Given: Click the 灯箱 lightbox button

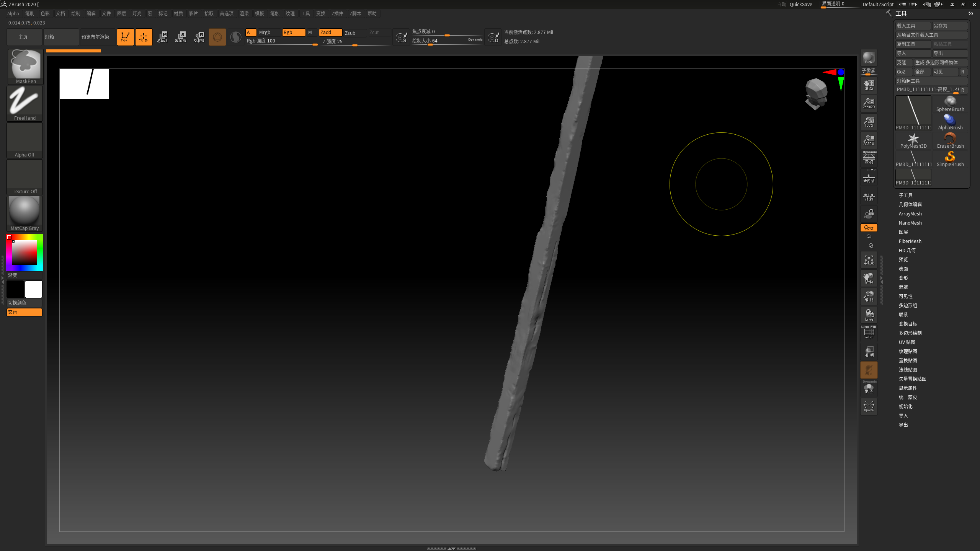Looking at the screenshot, I should [60, 37].
